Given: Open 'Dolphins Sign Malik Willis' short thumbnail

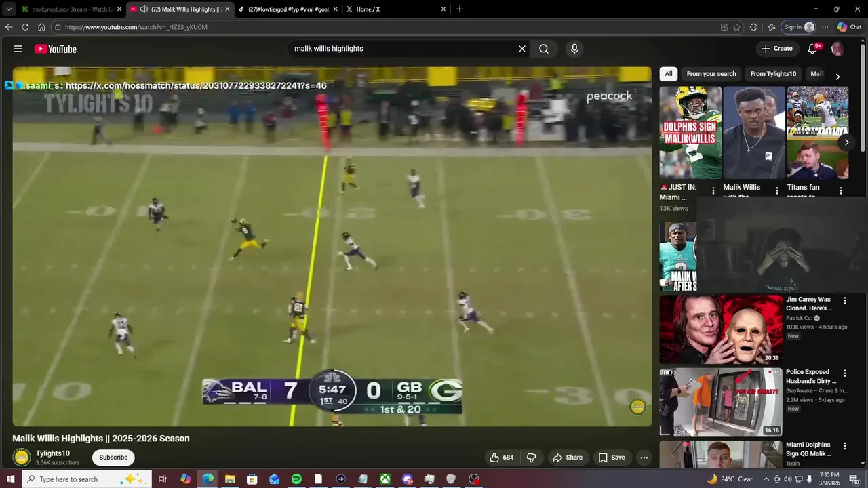Looking at the screenshot, I should pyautogui.click(x=690, y=133).
